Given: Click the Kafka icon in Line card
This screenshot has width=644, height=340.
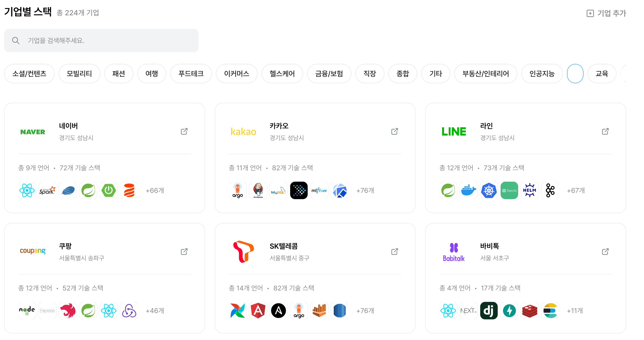Looking at the screenshot, I should coord(550,190).
